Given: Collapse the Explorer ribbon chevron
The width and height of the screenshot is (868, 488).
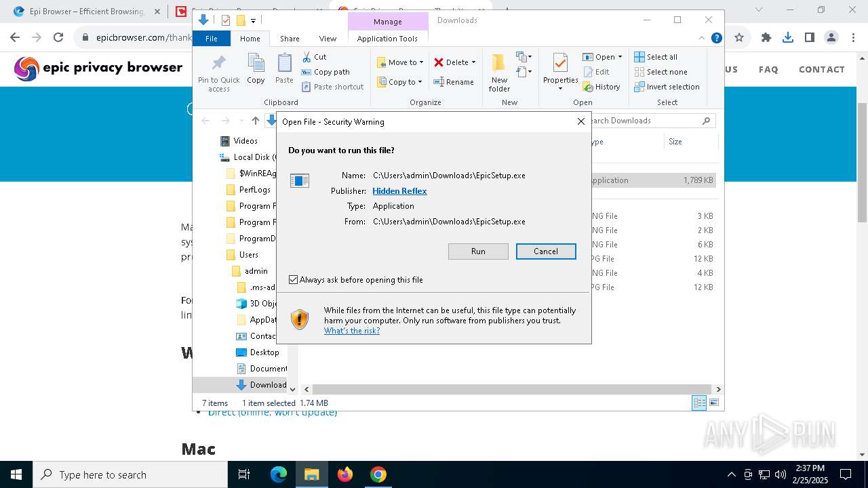Looking at the screenshot, I should click(702, 39).
